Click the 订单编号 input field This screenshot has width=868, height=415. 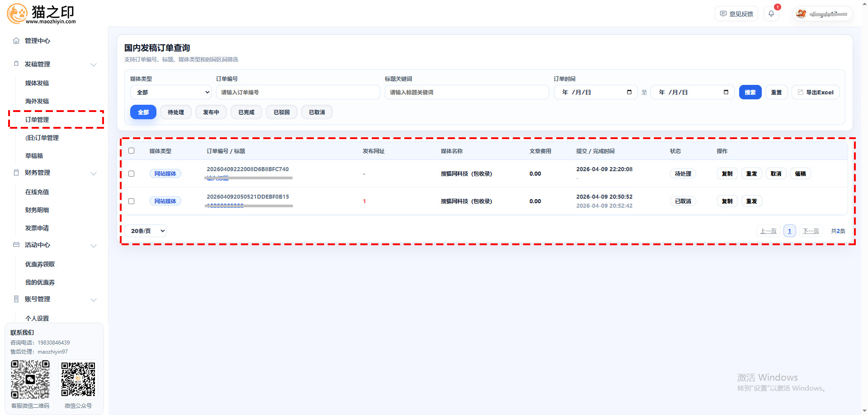[x=297, y=92]
